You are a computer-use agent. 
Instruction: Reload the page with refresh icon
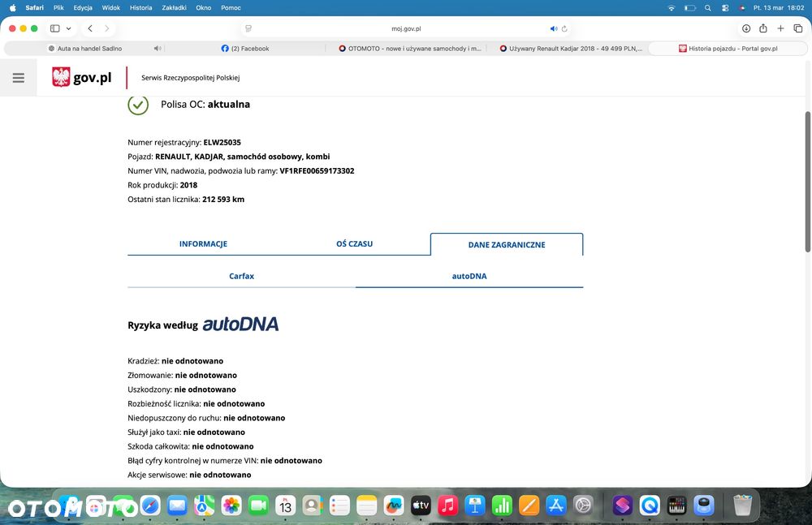564,28
